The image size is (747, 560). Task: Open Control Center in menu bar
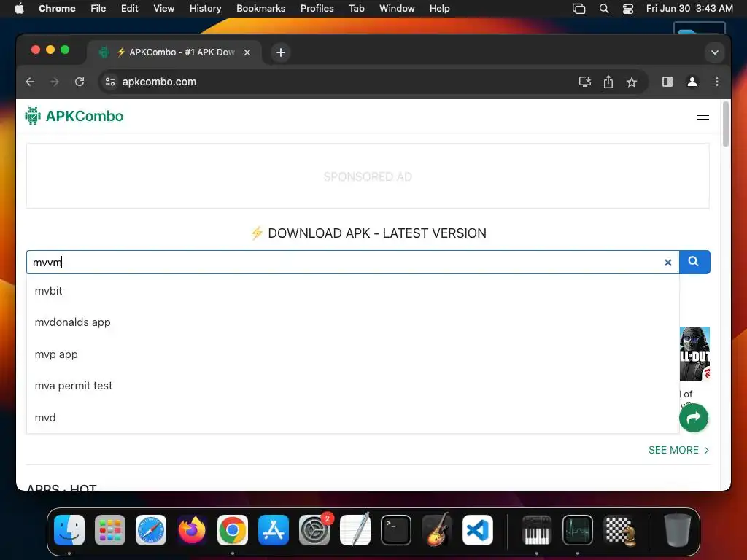(628, 9)
